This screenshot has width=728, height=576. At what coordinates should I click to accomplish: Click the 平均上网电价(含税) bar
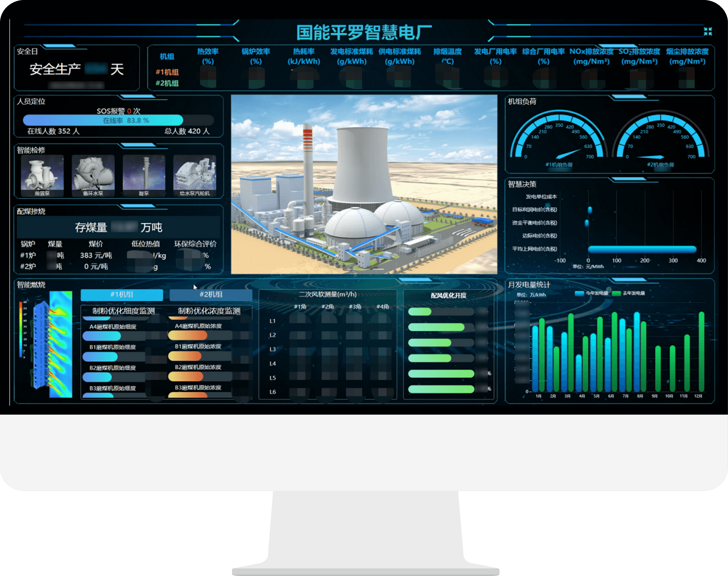642,249
